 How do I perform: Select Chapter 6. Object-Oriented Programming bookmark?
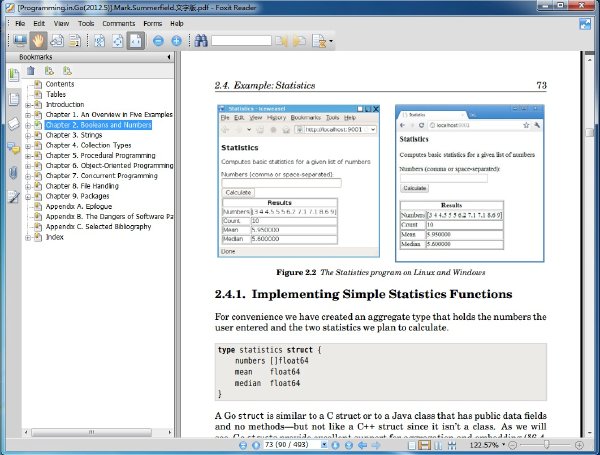pos(109,165)
